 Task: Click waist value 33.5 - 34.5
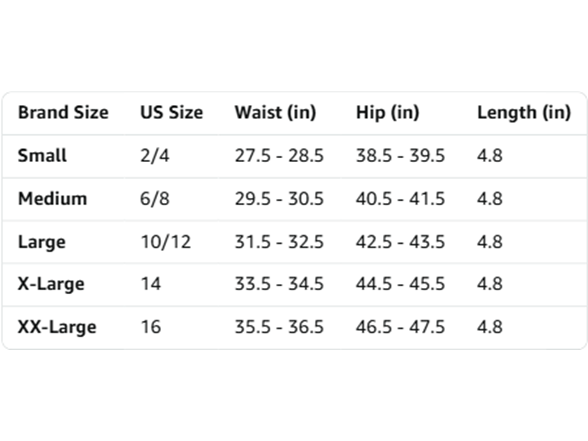[x=279, y=284]
